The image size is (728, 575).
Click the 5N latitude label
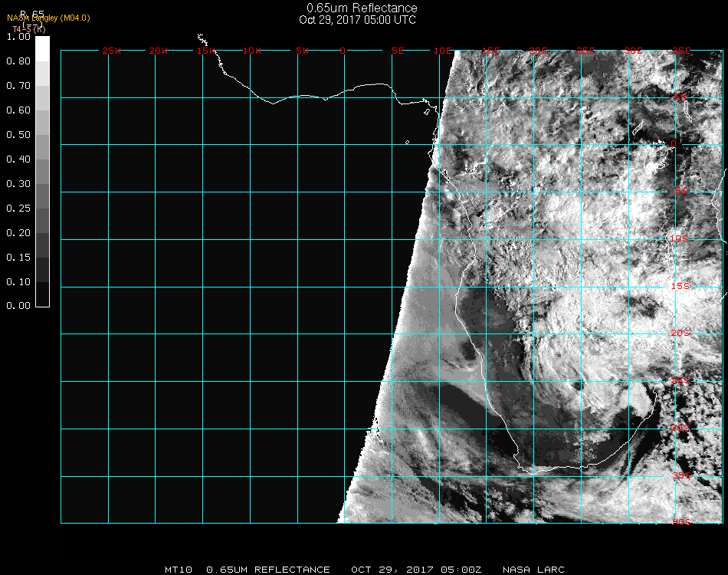(680, 97)
